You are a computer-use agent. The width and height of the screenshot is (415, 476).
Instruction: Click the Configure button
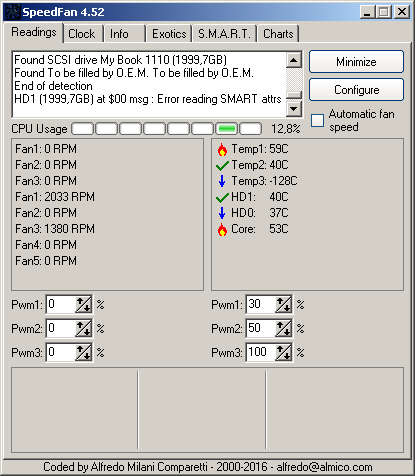tap(356, 90)
